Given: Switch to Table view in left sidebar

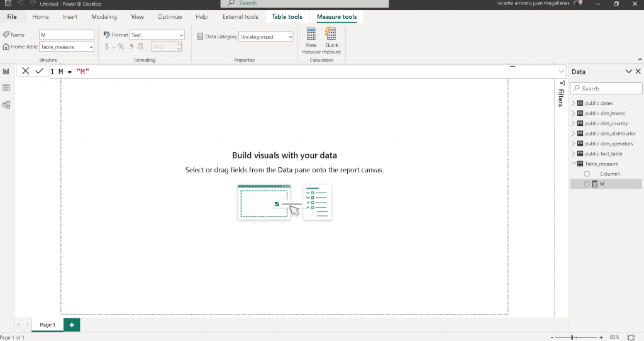Looking at the screenshot, I should click(x=6, y=88).
